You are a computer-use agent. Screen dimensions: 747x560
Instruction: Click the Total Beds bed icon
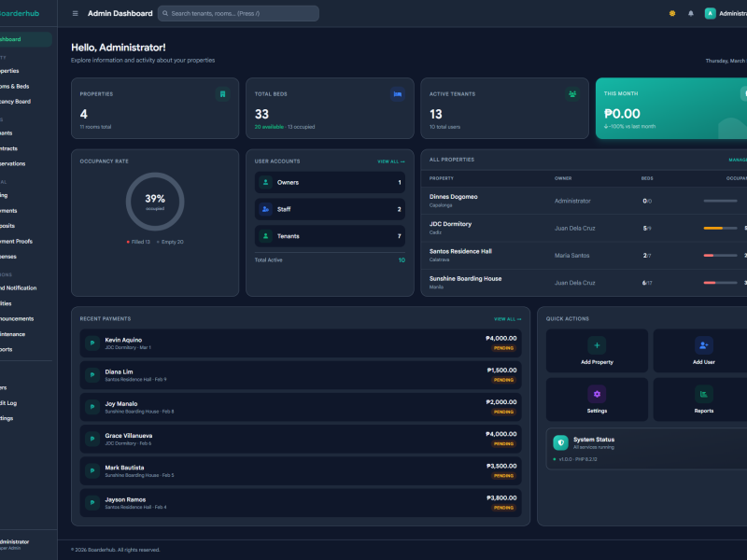click(398, 94)
